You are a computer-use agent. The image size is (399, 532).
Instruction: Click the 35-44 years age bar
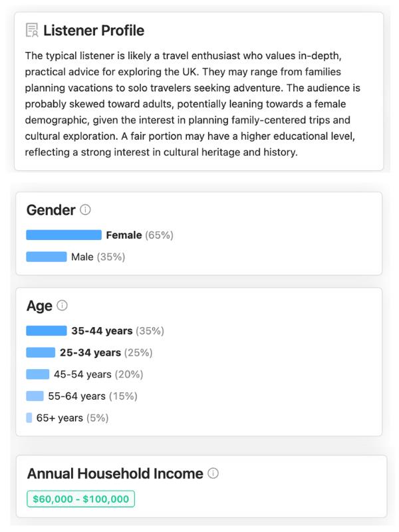pyautogui.click(x=47, y=331)
